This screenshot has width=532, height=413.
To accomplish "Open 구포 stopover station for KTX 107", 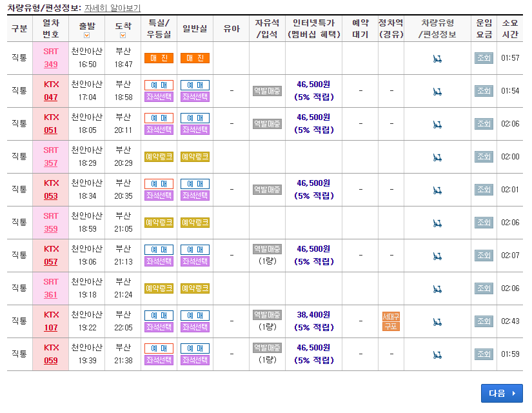I will point(391,327).
